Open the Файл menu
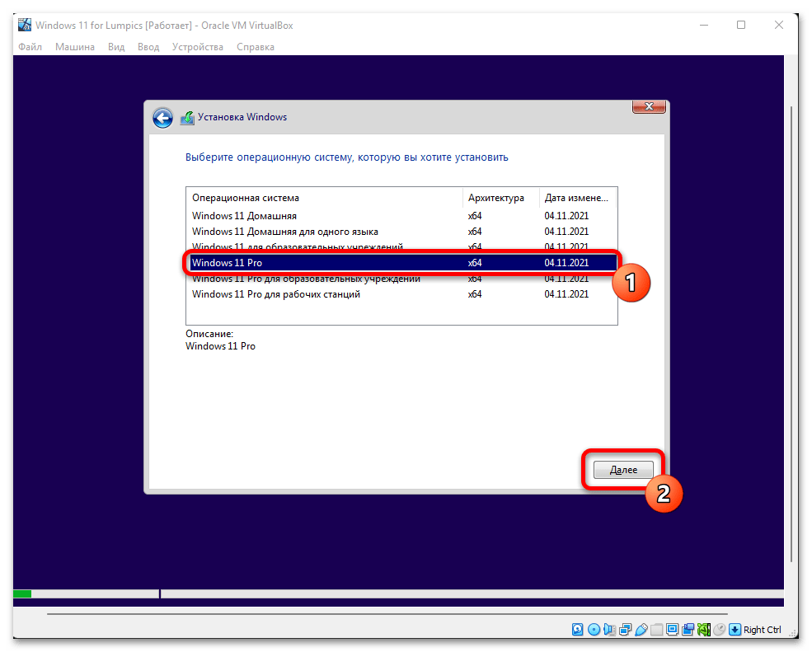Viewport: 812px width, 652px height. tap(30, 47)
